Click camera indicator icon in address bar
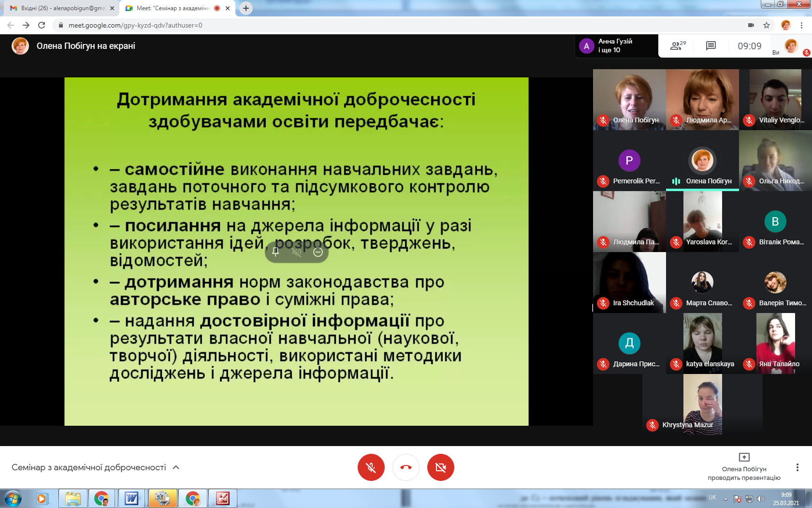 [751, 25]
